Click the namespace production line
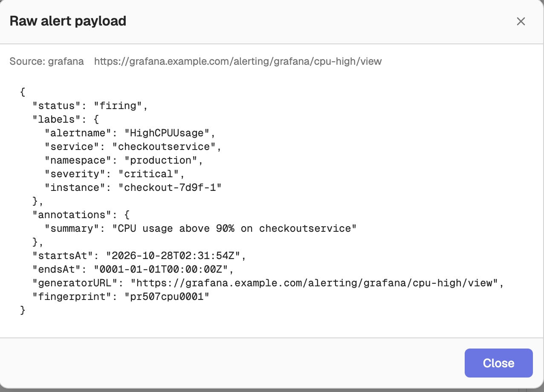The image size is (544, 392). (124, 160)
